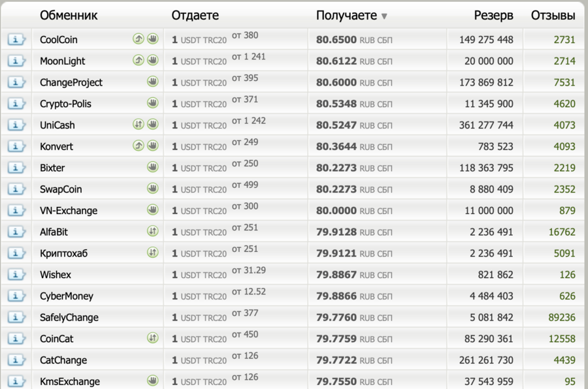Viewport: 588px width, 389px height.
Task: View AlfaBit's 16762 reviews
Action: coord(562,232)
